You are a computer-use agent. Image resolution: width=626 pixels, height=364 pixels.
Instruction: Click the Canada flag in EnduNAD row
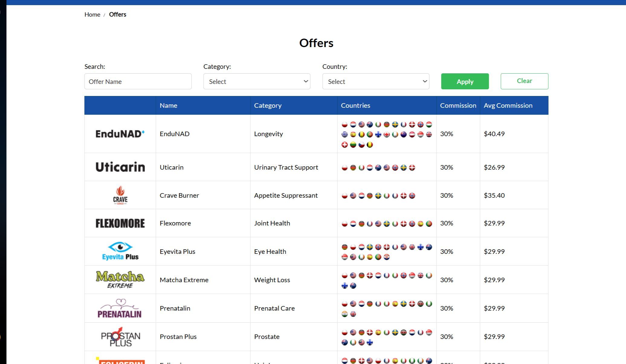point(386,135)
